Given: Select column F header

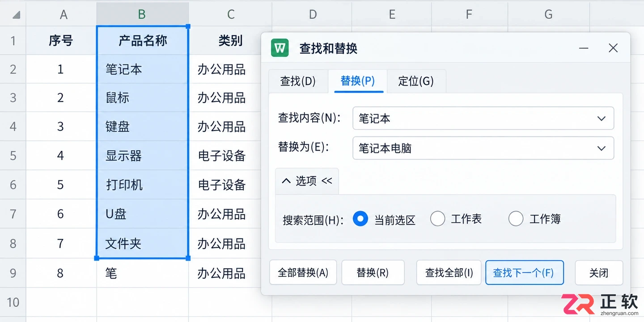Looking at the screenshot, I should pos(469,14).
